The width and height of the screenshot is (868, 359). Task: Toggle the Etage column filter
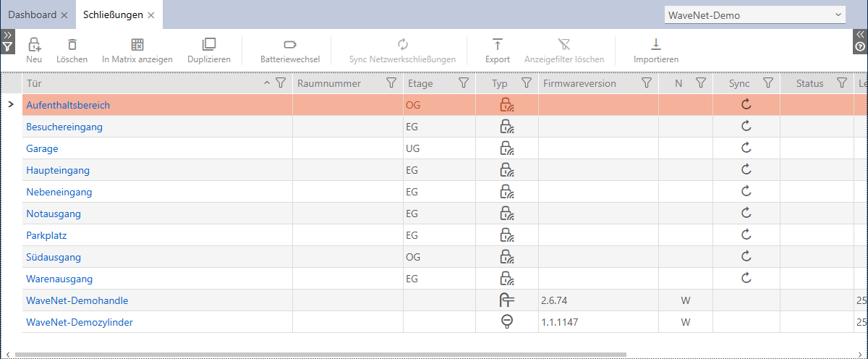(464, 83)
